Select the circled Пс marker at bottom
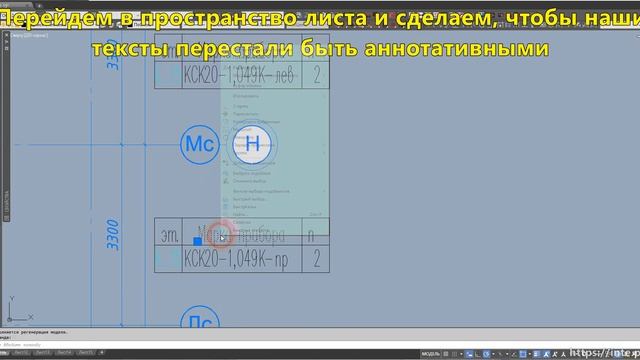Image resolution: width=640 pixels, height=360 pixels. tap(200, 318)
